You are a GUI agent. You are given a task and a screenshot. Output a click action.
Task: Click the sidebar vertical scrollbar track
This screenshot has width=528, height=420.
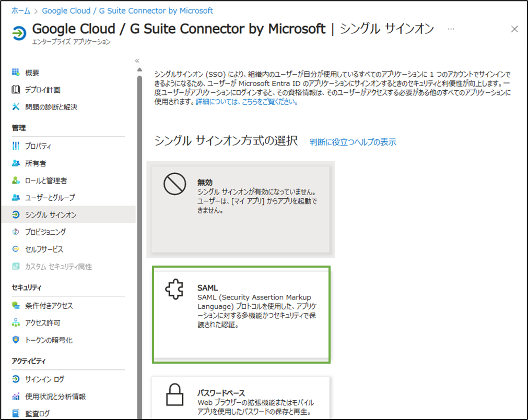[x=139, y=247]
